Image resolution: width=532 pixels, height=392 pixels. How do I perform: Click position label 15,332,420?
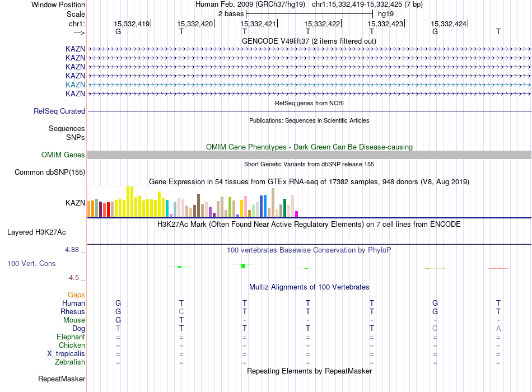195,24
